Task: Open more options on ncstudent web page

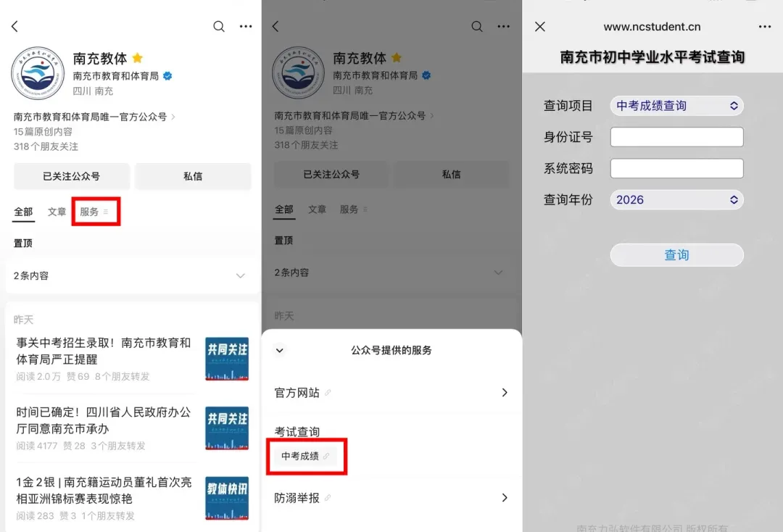Action: pos(765,26)
